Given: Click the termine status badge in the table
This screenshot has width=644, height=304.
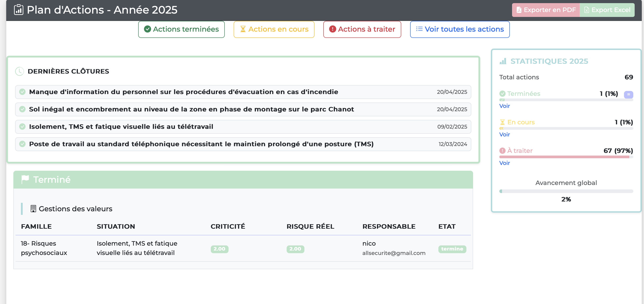Looking at the screenshot, I should (452, 249).
